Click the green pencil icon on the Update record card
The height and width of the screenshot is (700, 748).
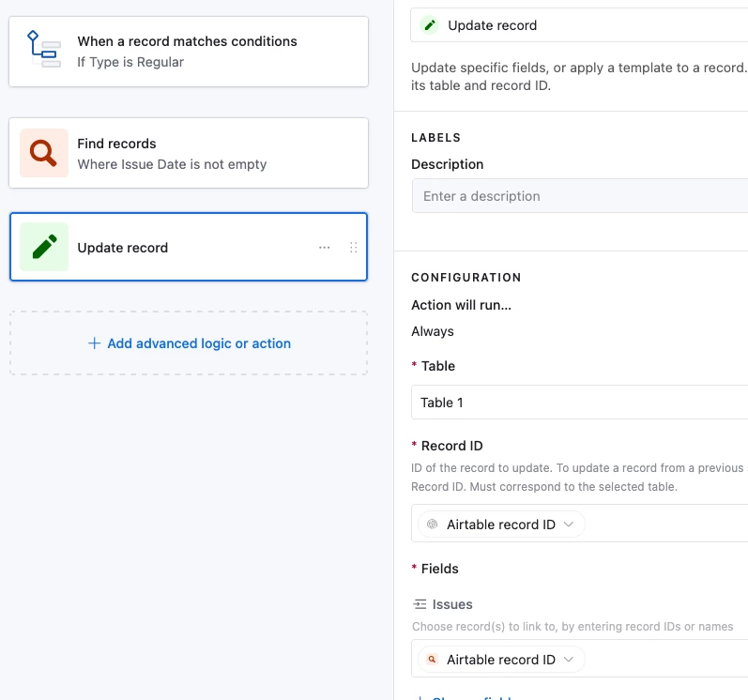pos(44,247)
